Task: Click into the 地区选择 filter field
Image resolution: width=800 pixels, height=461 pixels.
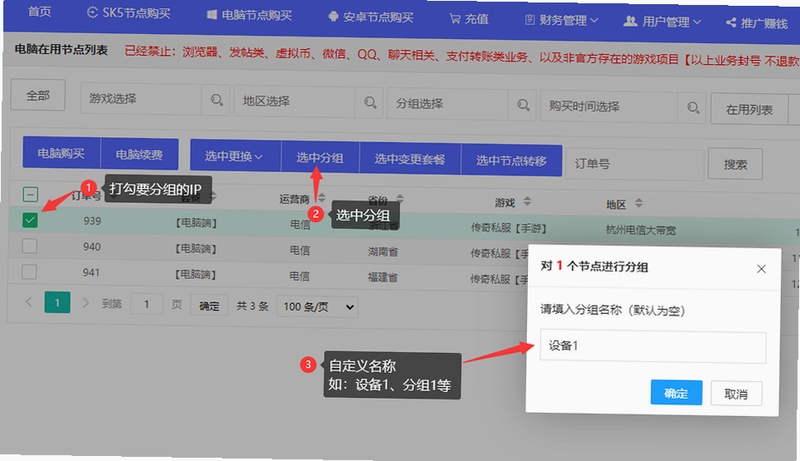Action: pyautogui.click(x=294, y=101)
